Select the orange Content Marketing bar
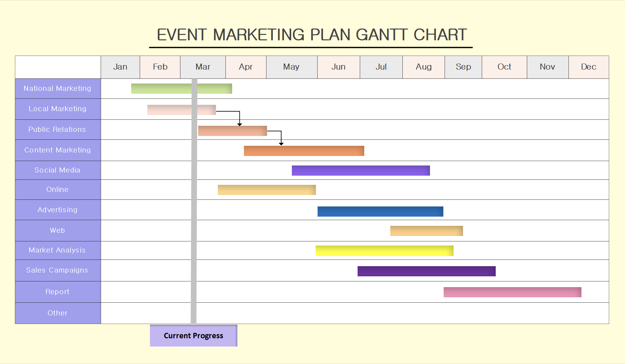 (304, 151)
